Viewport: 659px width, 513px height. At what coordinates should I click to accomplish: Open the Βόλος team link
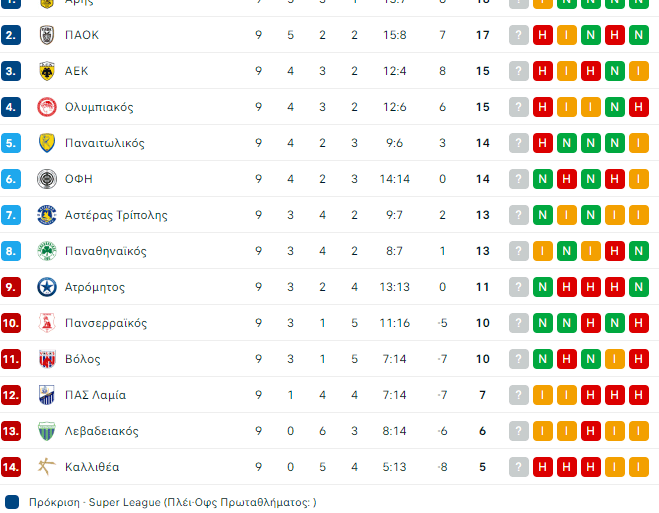point(82,359)
